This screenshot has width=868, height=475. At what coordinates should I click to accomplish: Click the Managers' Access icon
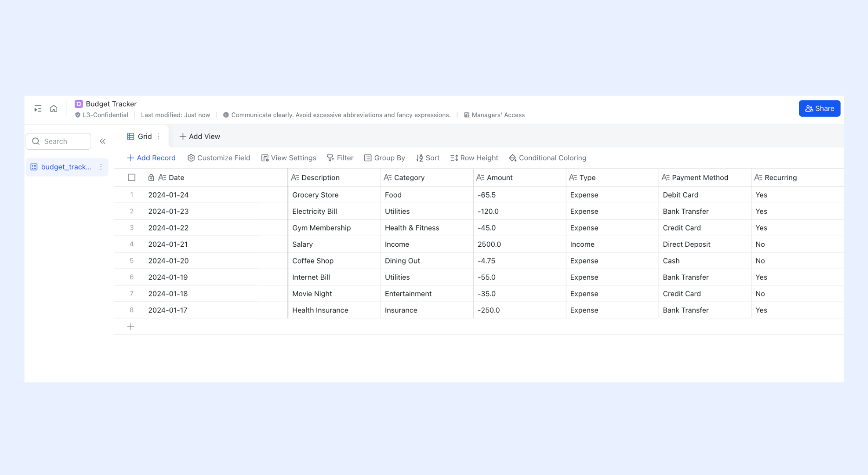(x=466, y=115)
